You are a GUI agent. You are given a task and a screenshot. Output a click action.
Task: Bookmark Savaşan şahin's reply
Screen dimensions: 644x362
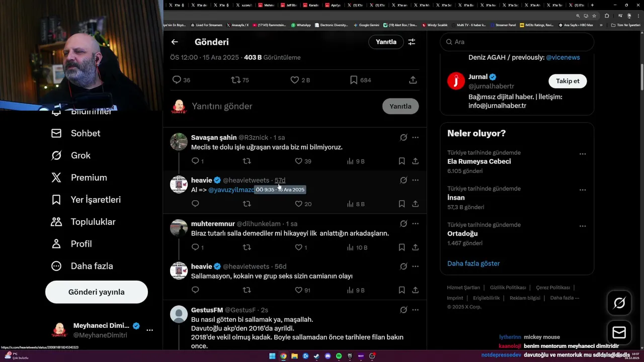tap(401, 161)
